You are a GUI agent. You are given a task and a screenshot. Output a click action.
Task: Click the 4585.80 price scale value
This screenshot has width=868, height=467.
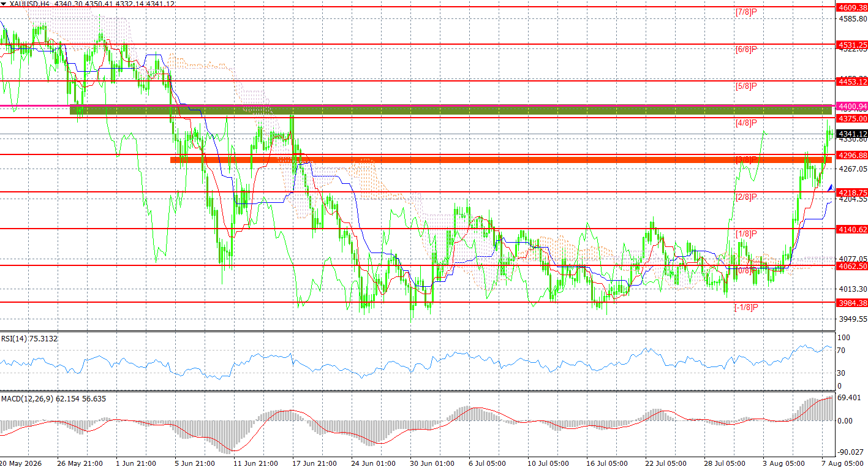(852, 19)
